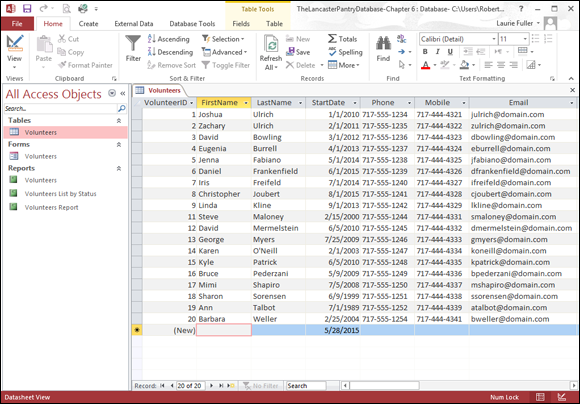Toggle Bold text formatting

point(425,52)
